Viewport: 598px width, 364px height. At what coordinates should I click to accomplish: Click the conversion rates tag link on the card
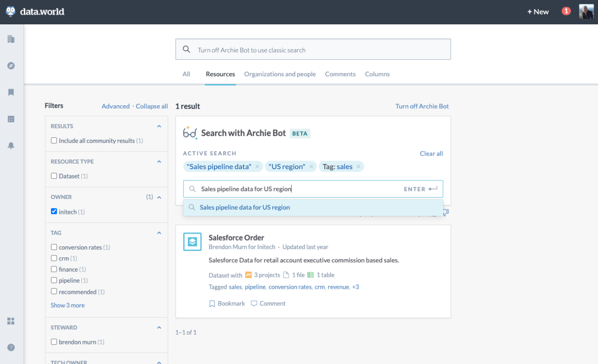[x=290, y=287]
